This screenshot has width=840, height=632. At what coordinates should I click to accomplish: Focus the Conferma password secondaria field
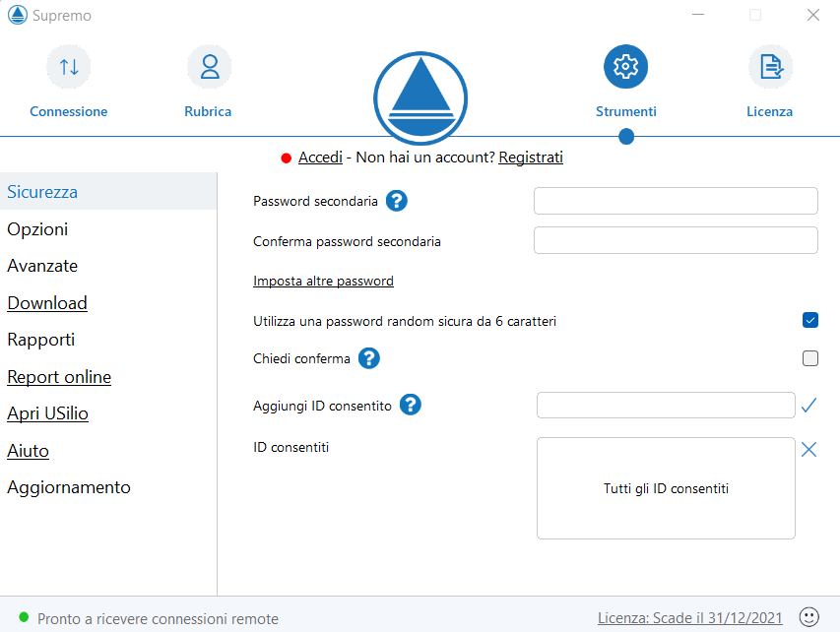pos(676,240)
